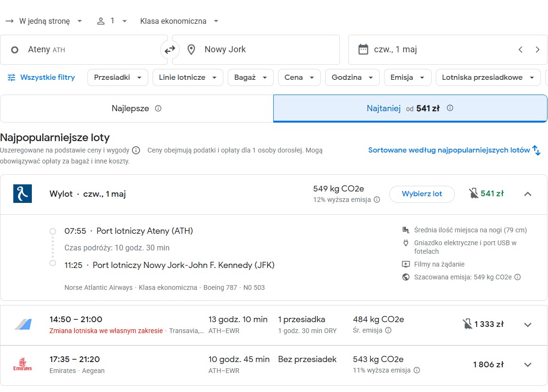Click info icon by Szacowana emisja
This screenshot has height=392, width=548.
518,277
